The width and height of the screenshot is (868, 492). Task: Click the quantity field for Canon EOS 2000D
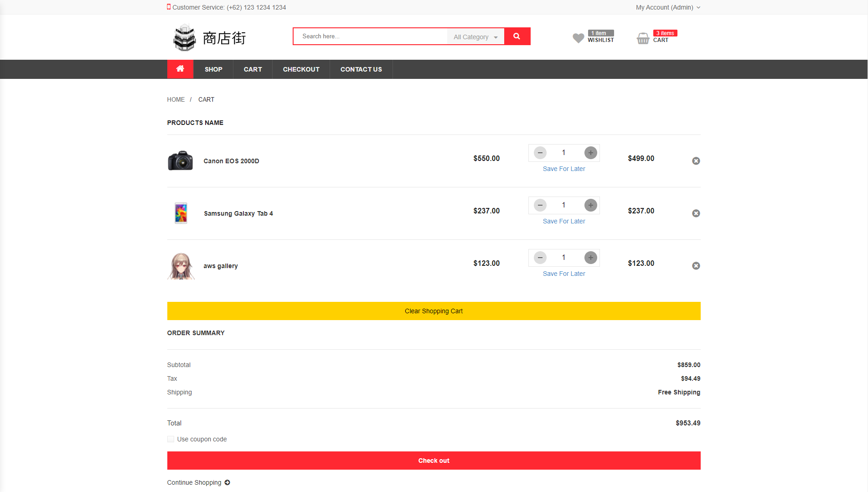tap(564, 153)
